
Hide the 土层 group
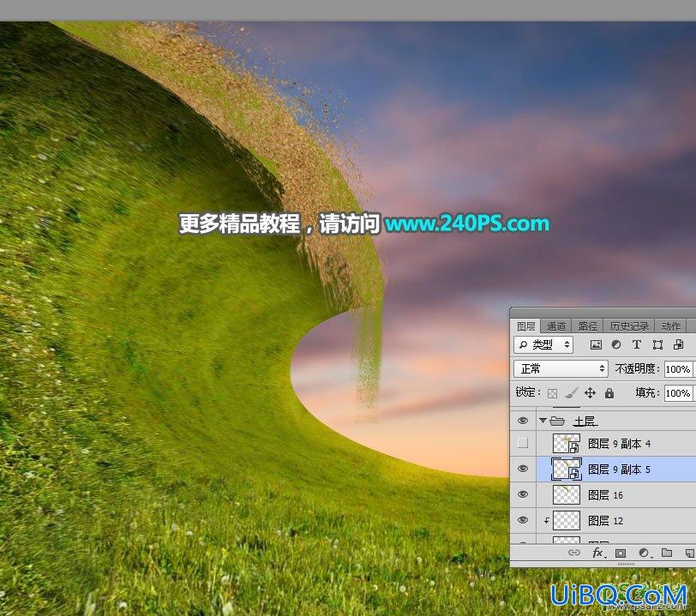click(x=523, y=421)
